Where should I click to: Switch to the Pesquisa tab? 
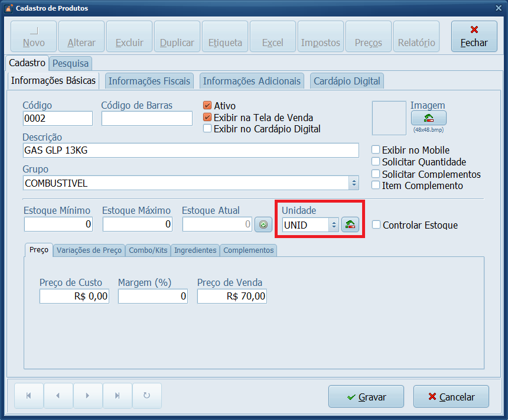click(70, 63)
